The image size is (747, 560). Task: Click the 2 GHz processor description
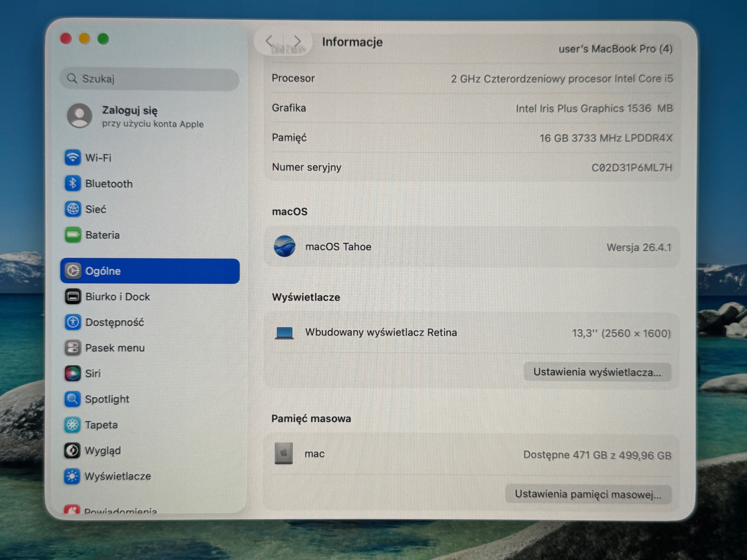(562, 79)
